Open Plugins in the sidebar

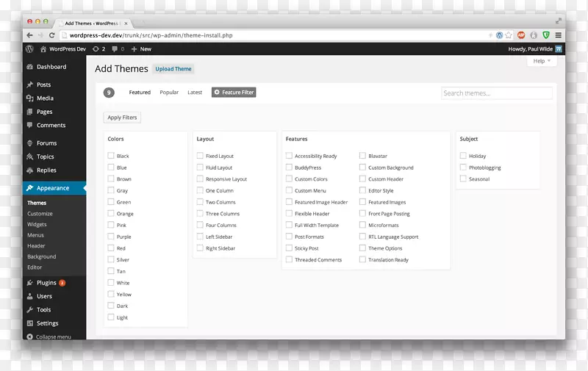click(46, 283)
